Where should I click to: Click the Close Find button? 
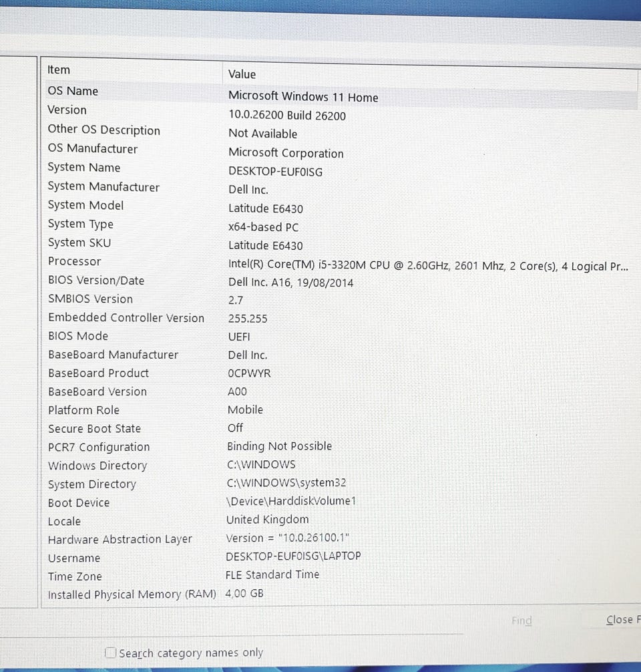tap(623, 620)
